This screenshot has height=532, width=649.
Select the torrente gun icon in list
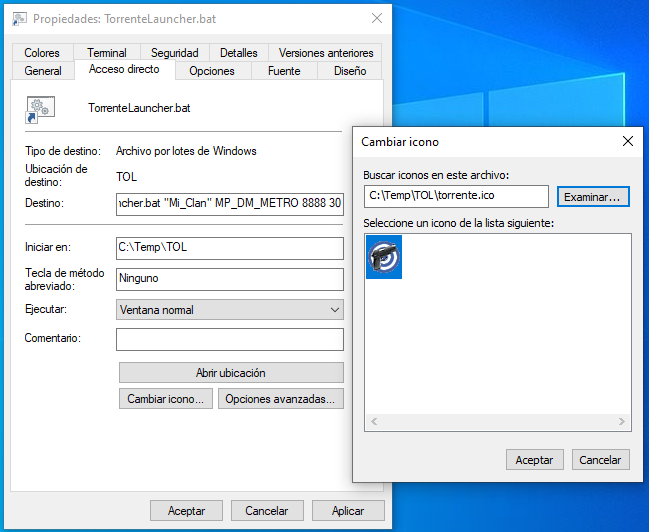[x=384, y=258]
